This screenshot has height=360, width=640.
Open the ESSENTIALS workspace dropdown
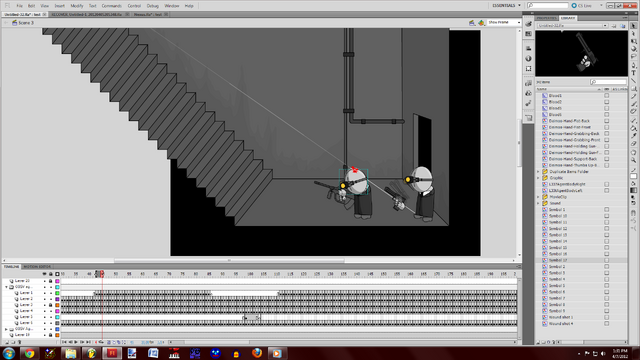click(x=507, y=6)
